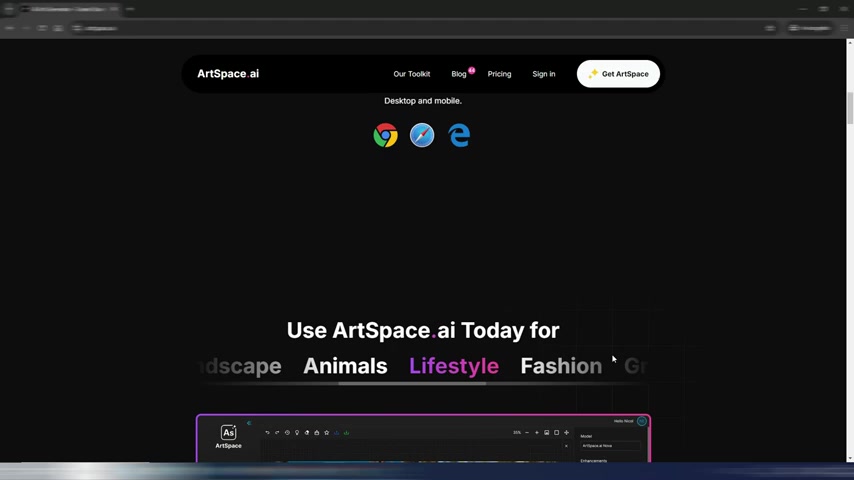Click the green download icon
854x480 pixels.
[x=346, y=433]
